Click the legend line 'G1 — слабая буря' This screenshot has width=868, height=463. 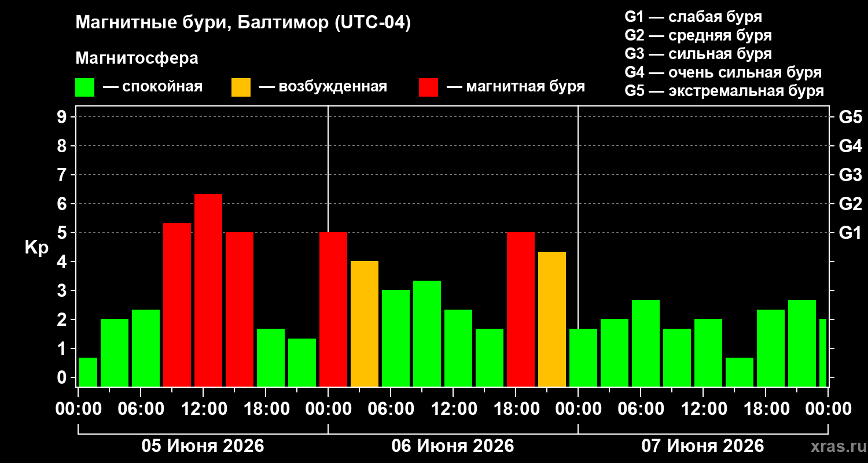click(693, 17)
